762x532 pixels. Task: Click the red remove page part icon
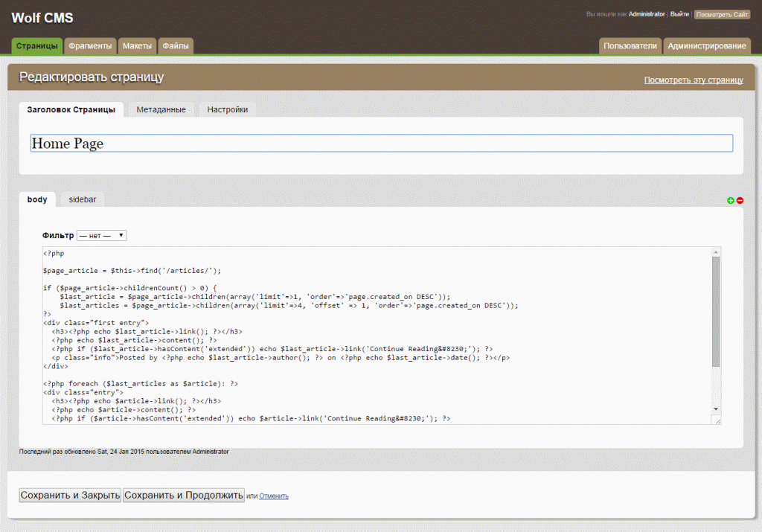click(x=740, y=200)
